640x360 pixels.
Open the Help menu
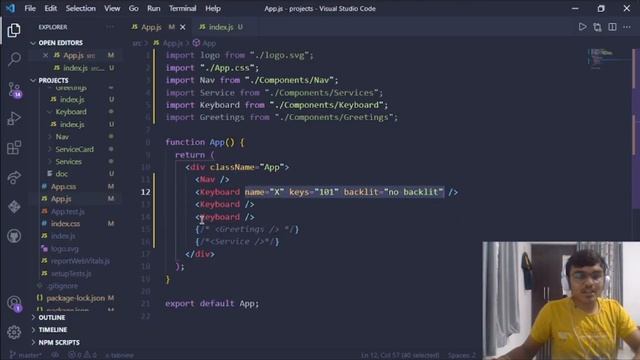[x=213, y=8]
